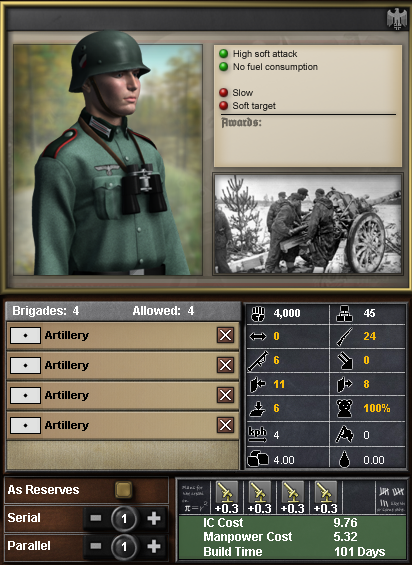Viewport: 412px width, 565px height.
Task: Click the morale bear icon at 100%
Action: click(x=345, y=408)
